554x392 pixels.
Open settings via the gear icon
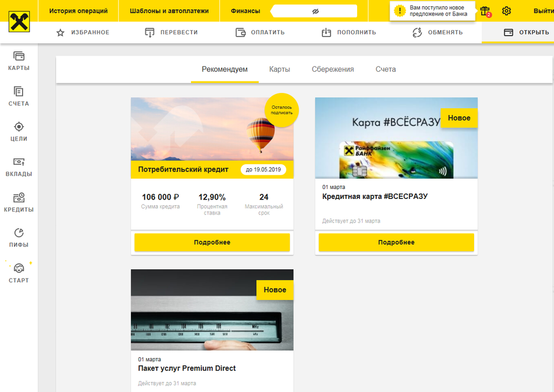pos(507,11)
